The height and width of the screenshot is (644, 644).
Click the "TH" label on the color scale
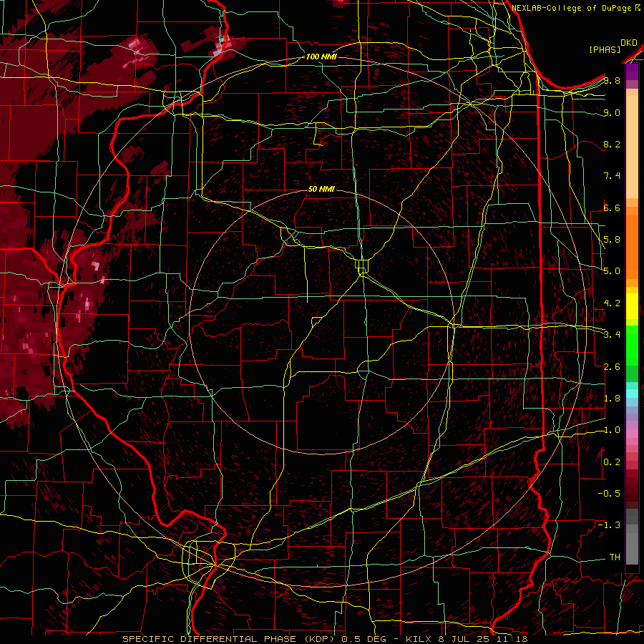[x=615, y=557]
